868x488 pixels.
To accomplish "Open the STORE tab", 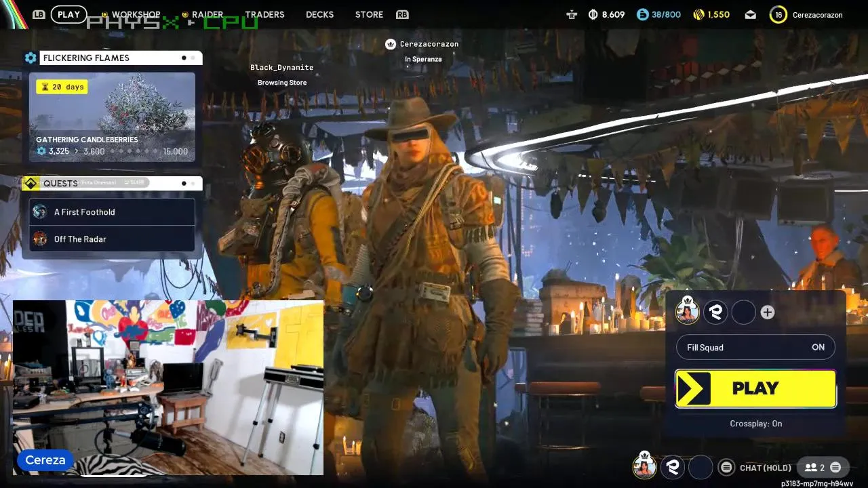I will [x=369, y=14].
